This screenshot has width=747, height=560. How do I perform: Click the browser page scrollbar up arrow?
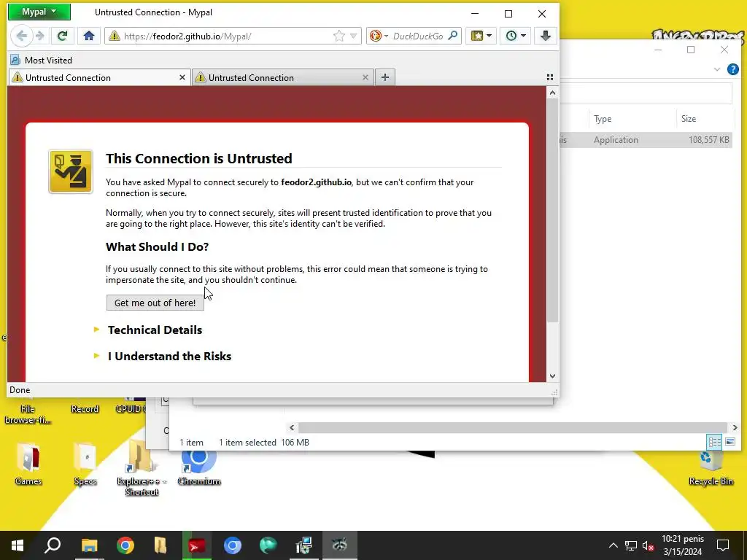[x=552, y=93]
